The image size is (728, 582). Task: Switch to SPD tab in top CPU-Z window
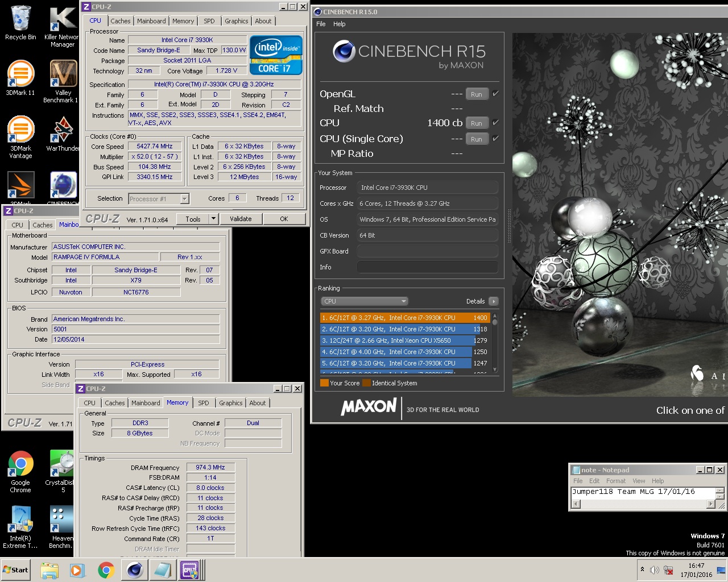pyautogui.click(x=209, y=21)
